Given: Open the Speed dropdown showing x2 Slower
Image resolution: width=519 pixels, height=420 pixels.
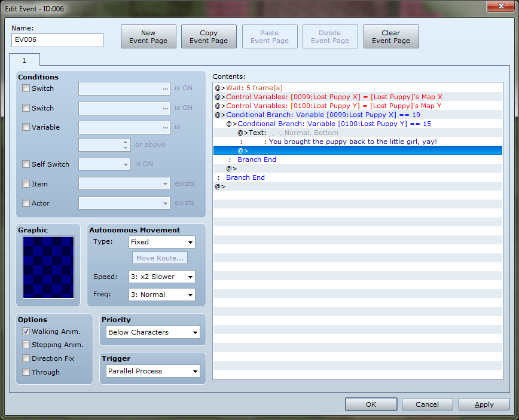Looking at the screenshot, I should point(162,277).
